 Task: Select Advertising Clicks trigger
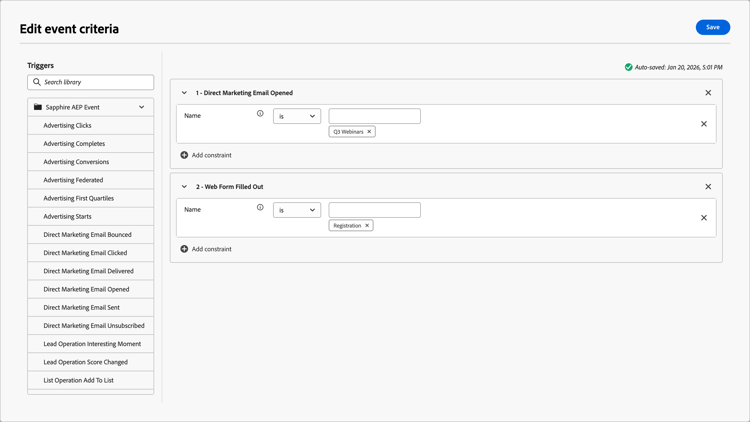tap(68, 126)
